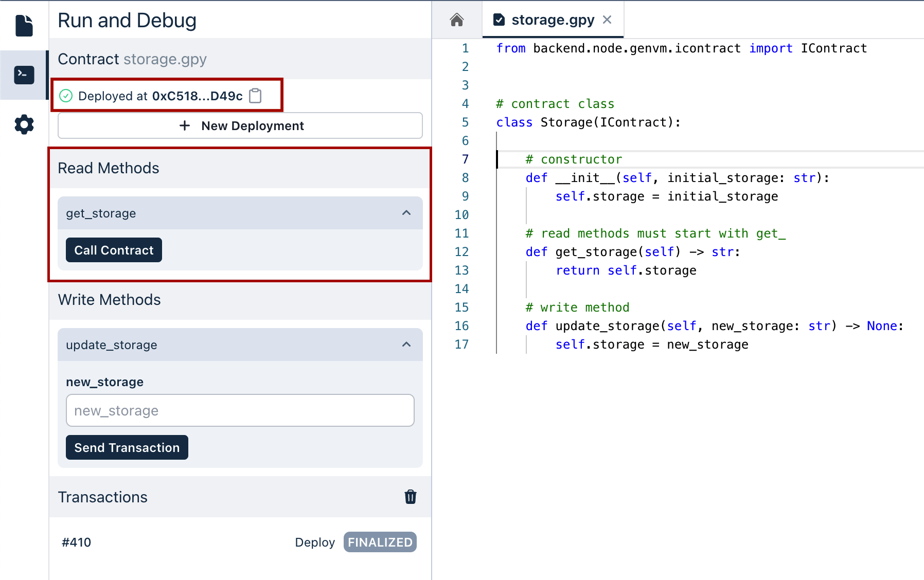Click the green deployed checkmark icon
This screenshot has height=580, width=924.
click(x=66, y=96)
